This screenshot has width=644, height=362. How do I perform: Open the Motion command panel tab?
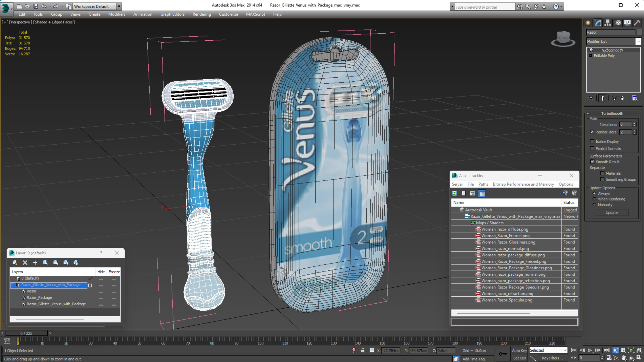point(618,23)
